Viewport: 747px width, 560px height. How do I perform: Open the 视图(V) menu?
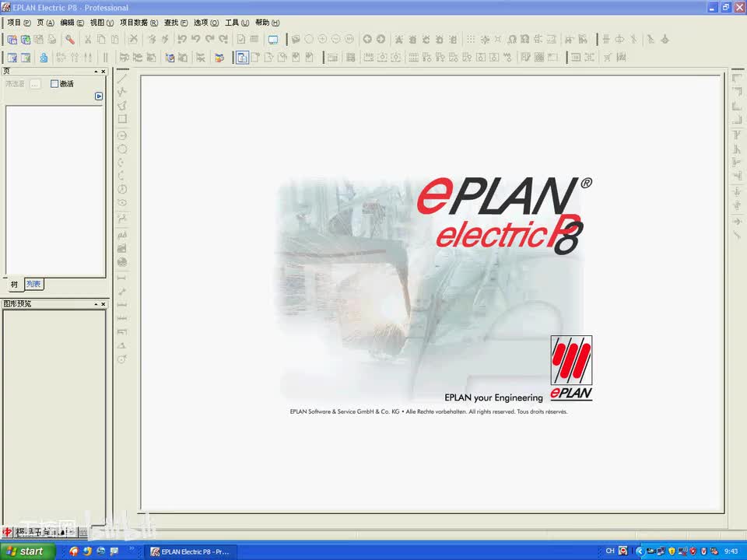click(101, 23)
